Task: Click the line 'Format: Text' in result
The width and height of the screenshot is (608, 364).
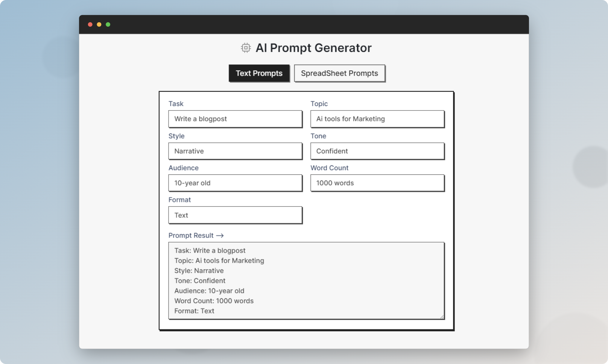Action: click(x=194, y=311)
